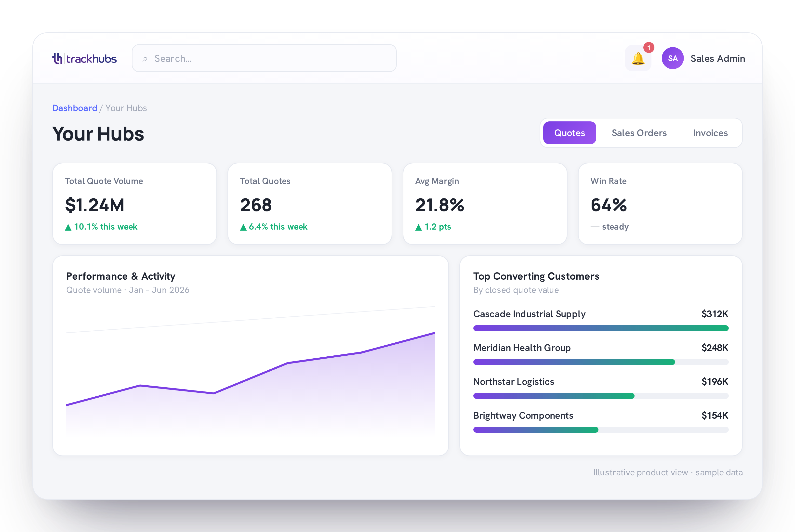Click the Your Hubs page title
This screenshot has height=532, width=795.
[x=98, y=134]
